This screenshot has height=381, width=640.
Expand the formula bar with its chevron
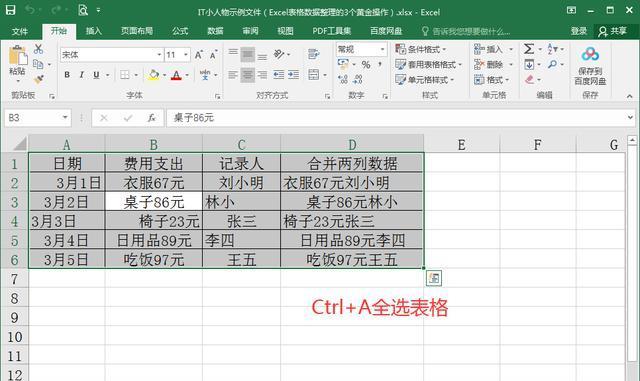tap(630, 118)
